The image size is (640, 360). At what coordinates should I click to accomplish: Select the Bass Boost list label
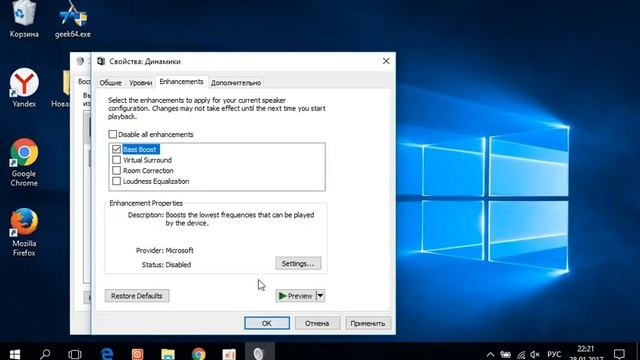(x=140, y=149)
